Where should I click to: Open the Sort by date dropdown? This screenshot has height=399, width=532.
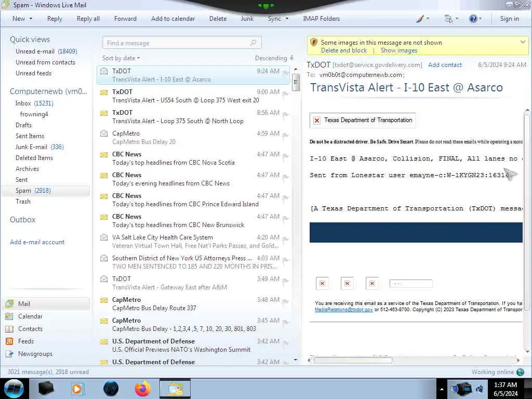click(121, 58)
